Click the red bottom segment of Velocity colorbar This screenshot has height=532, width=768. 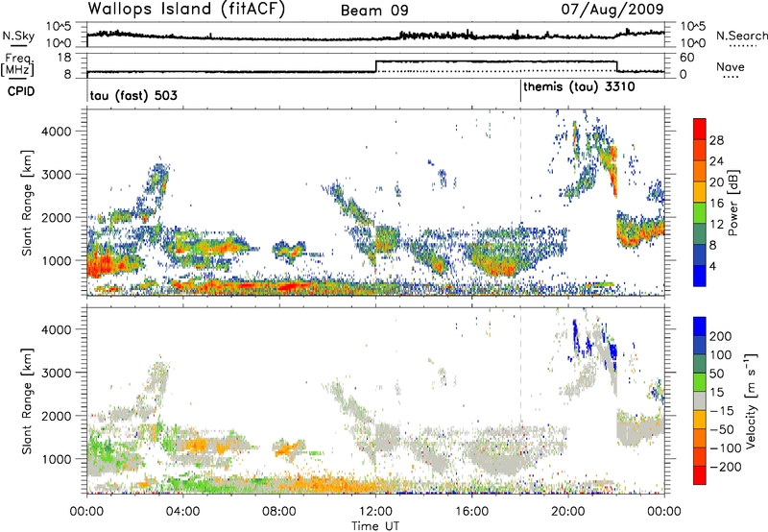pos(700,475)
